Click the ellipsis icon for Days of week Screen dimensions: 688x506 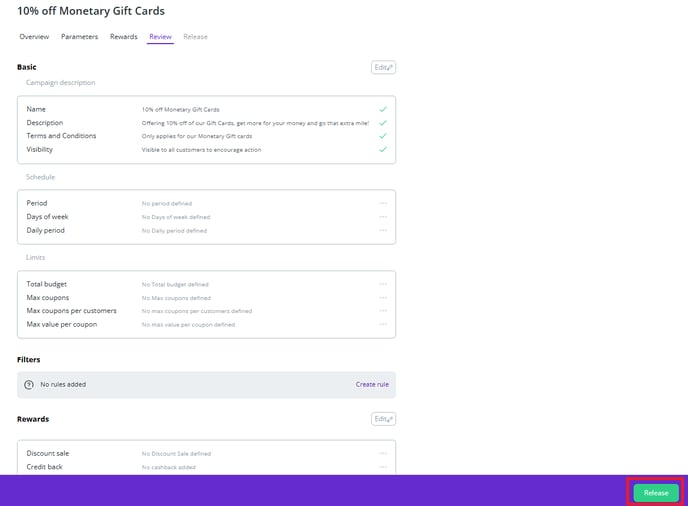click(383, 217)
